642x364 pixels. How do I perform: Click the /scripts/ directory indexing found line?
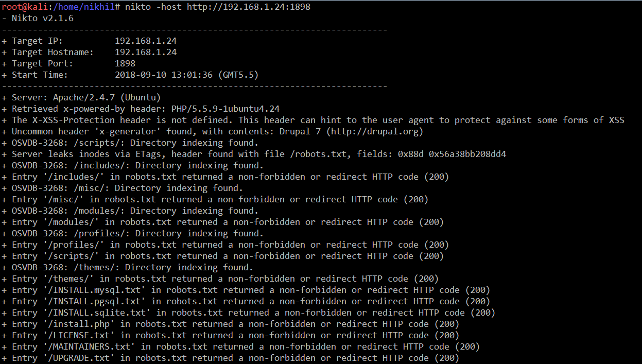click(x=135, y=143)
